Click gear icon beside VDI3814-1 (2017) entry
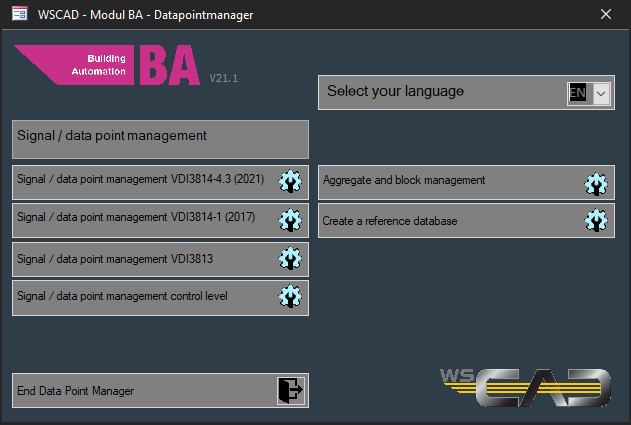This screenshot has width=631, height=425. point(290,219)
